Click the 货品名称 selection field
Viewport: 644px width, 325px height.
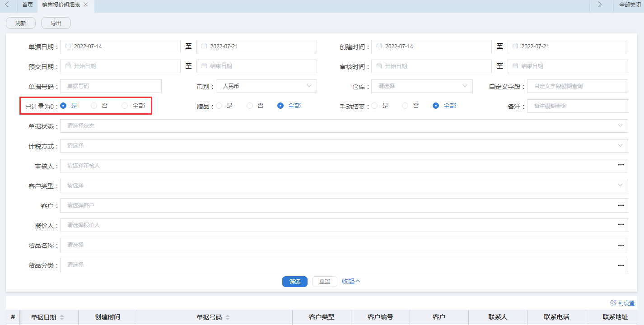click(344, 245)
